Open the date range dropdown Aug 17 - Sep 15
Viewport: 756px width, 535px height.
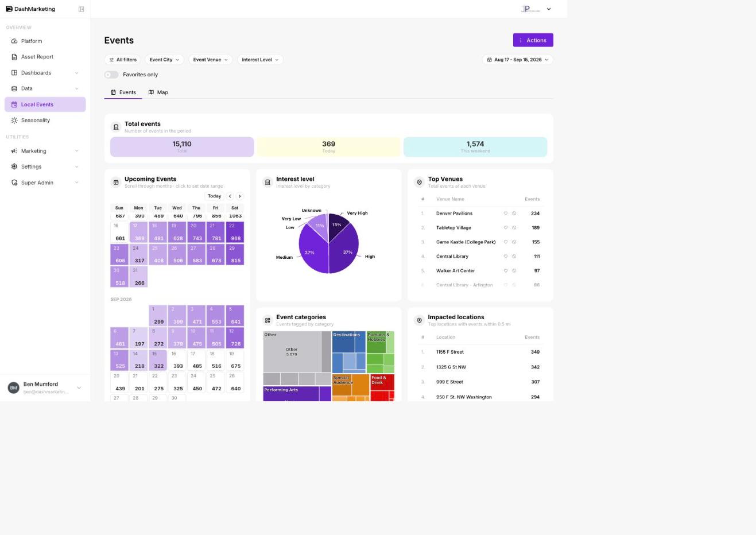coord(518,60)
